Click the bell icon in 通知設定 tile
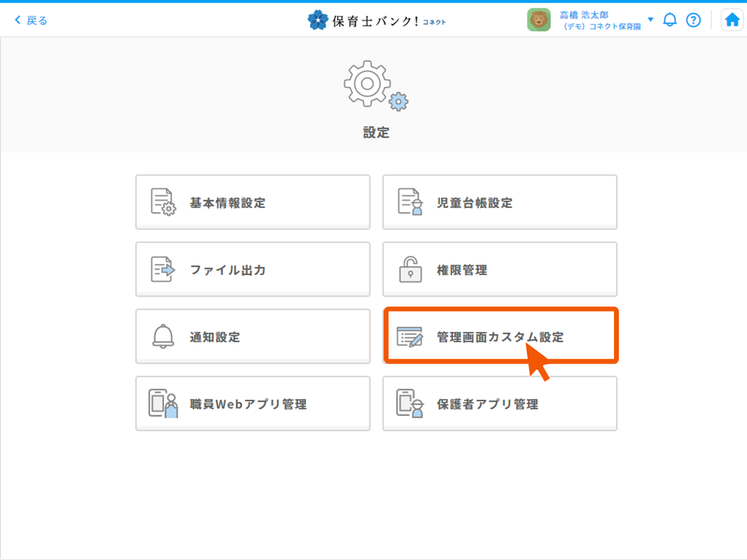The height and width of the screenshot is (560, 747). click(163, 337)
